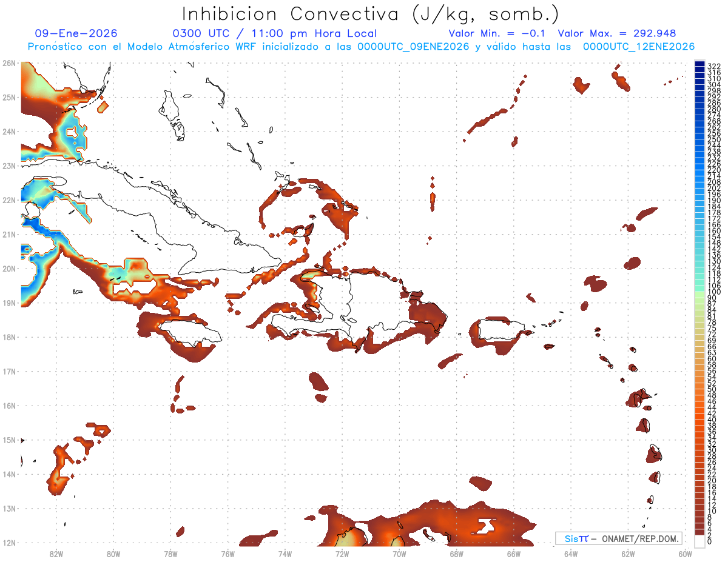Click the '62W' longitude label
Image resolution: width=728 pixels, height=562 pixels.
click(x=628, y=554)
